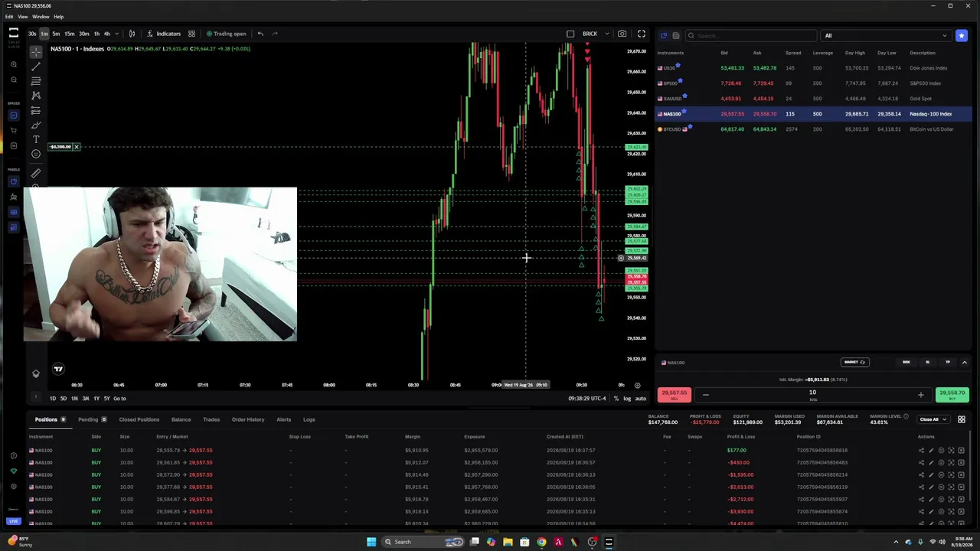Open the Window menu
Screen dimensions: 980x551
[41, 16]
